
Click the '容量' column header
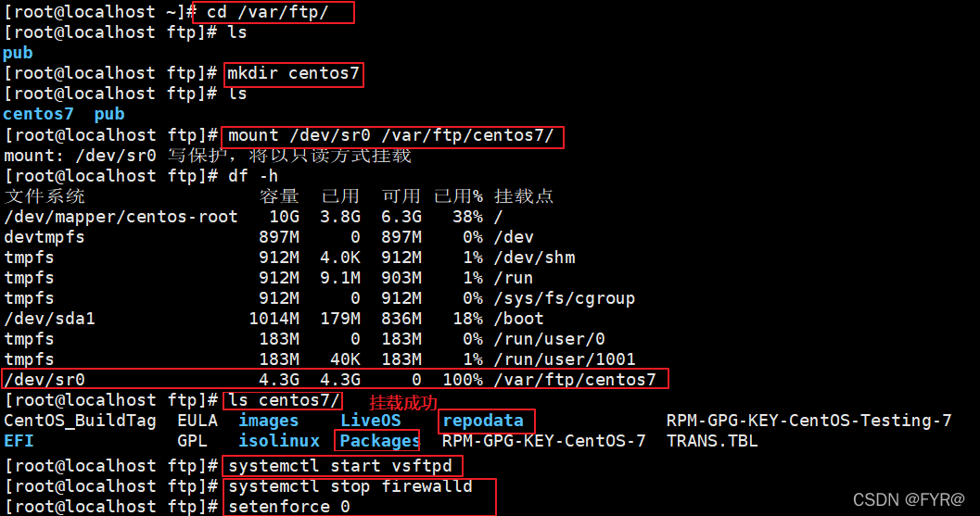click(279, 196)
